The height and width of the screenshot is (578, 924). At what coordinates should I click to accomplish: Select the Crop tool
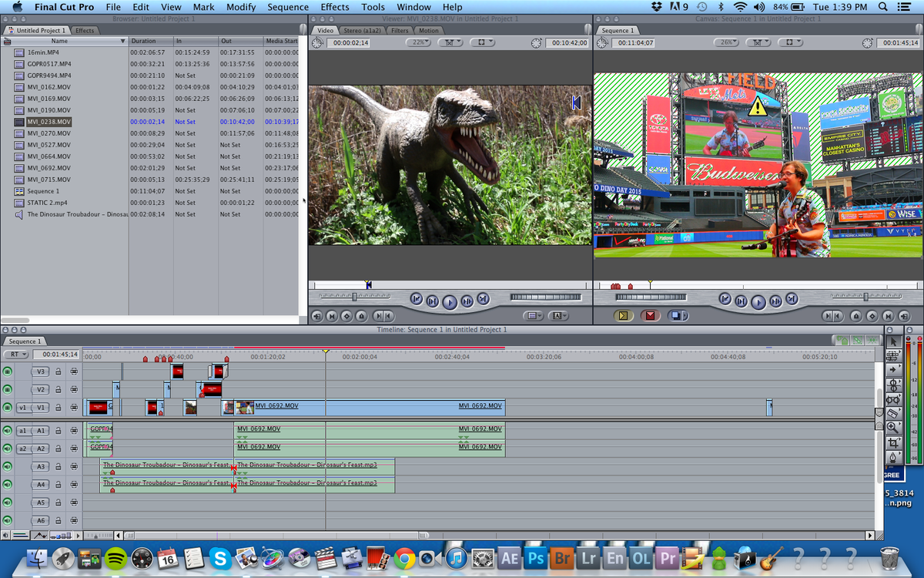pyautogui.click(x=893, y=443)
